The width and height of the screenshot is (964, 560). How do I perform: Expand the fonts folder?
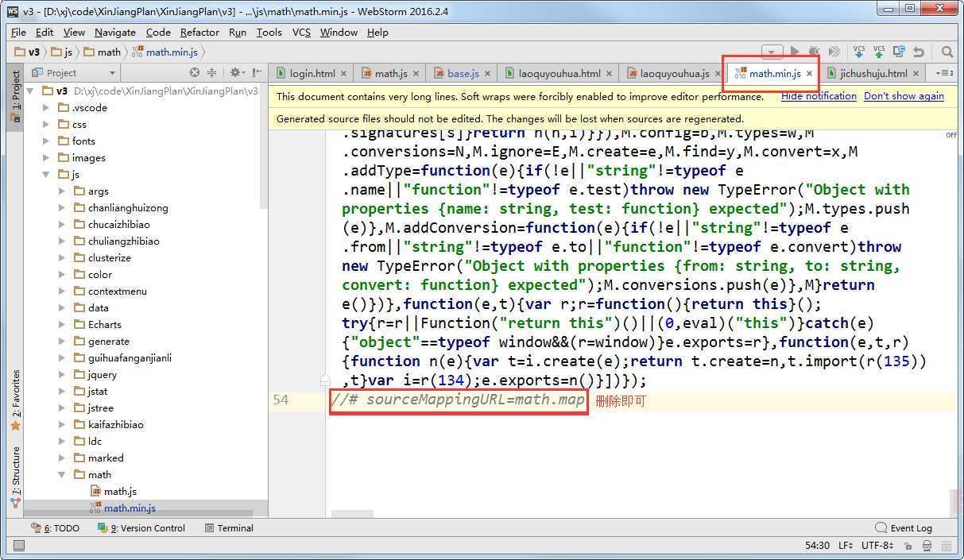(46, 141)
